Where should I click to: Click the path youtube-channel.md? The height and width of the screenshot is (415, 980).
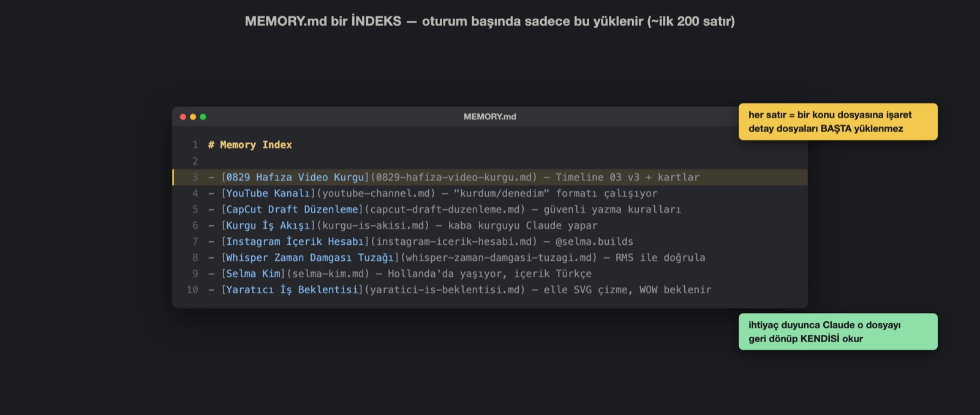(375, 193)
